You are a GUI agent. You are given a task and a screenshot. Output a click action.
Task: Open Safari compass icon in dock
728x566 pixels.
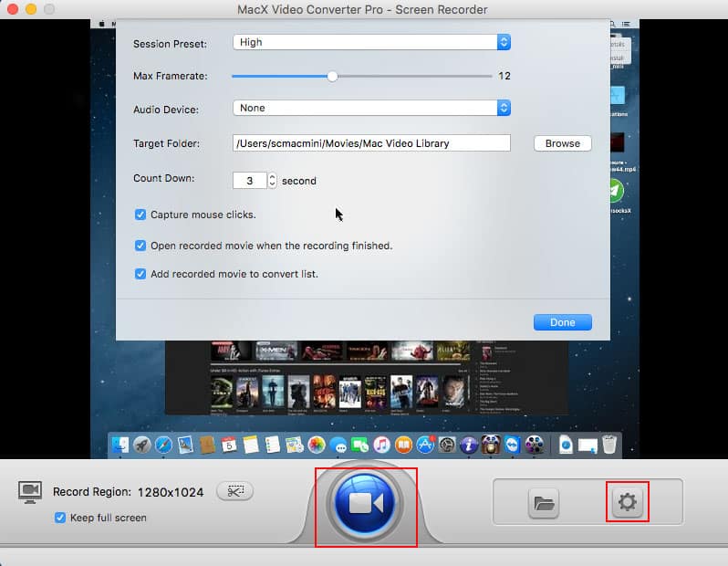[x=163, y=445]
